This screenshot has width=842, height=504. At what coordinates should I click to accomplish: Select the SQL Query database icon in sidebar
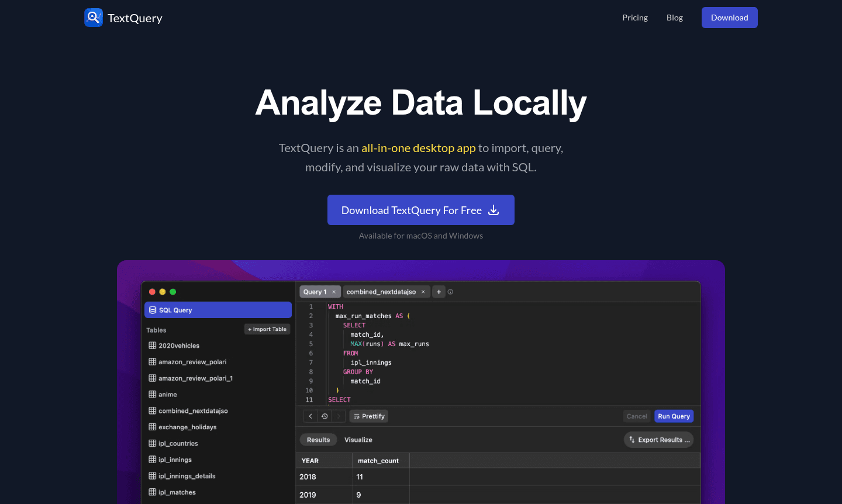pyautogui.click(x=153, y=310)
